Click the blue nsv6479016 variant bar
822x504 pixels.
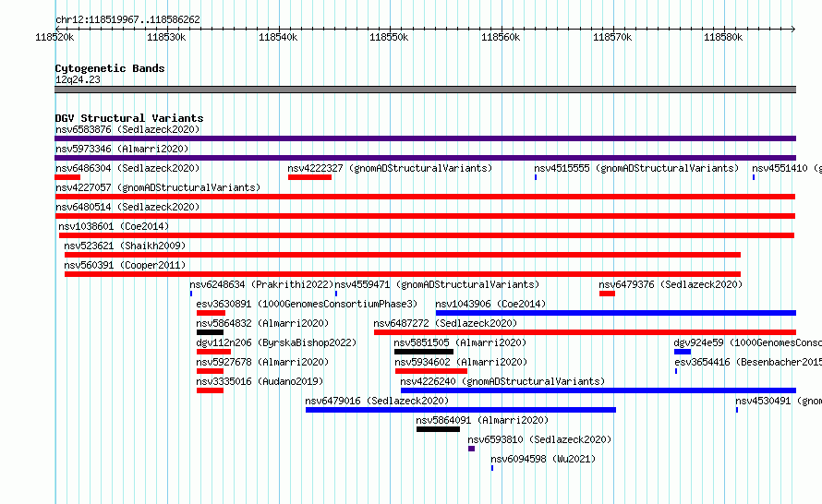[x=461, y=410]
